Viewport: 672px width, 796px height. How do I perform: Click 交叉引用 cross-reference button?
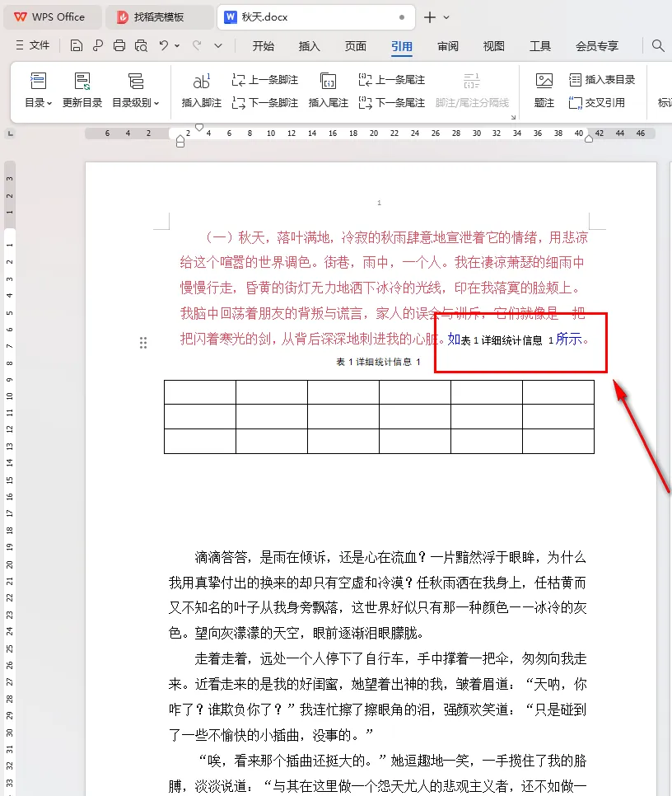tap(597, 102)
